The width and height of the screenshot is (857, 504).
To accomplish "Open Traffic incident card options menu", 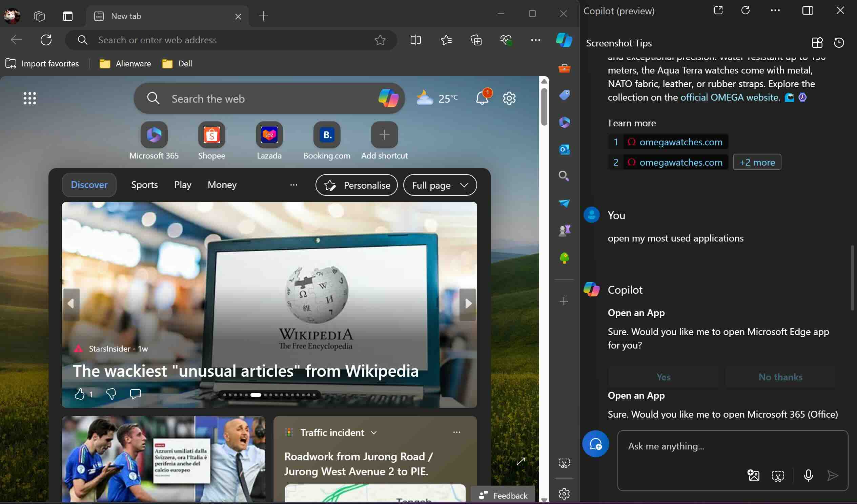I will tap(457, 432).
